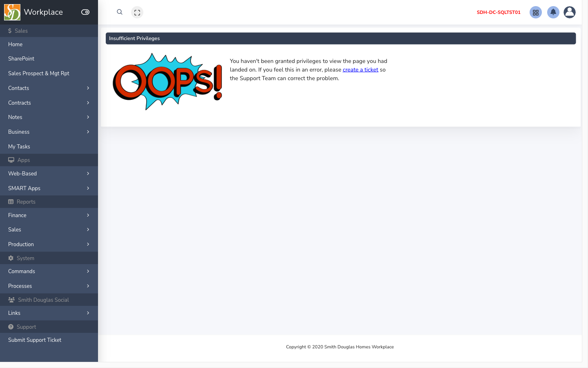Expand the Sales reports chevron

click(x=88, y=229)
